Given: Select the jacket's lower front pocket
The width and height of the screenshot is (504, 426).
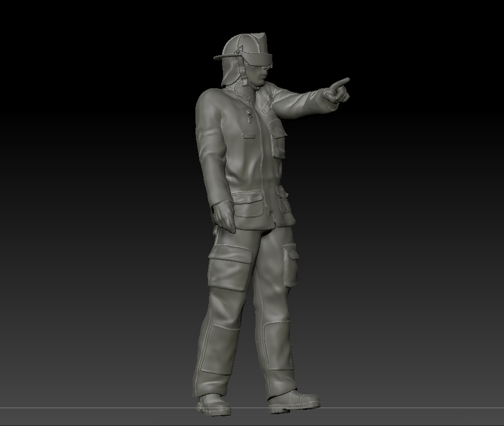Looking at the screenshot, I should [x=247, y=205].
